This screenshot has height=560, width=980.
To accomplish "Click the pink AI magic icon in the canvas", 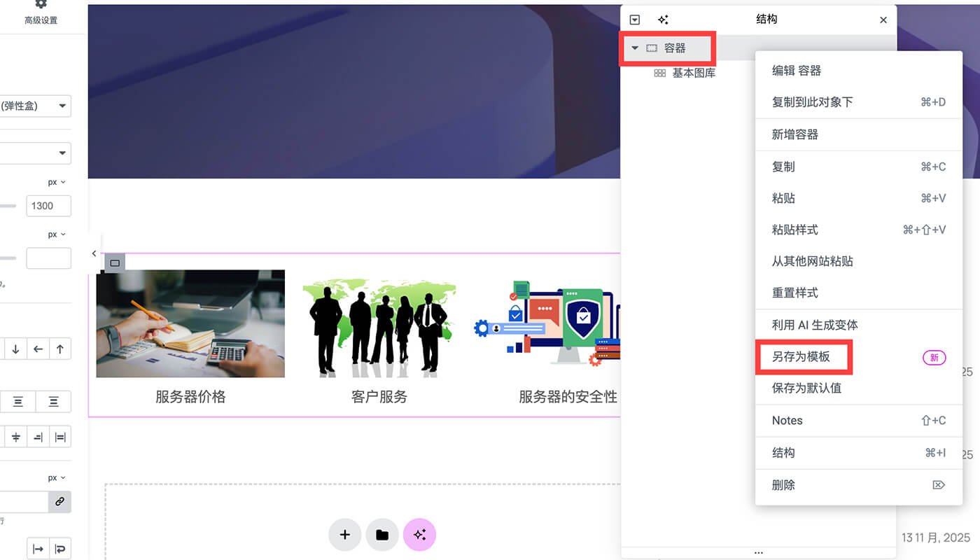I will coord(419,534).
